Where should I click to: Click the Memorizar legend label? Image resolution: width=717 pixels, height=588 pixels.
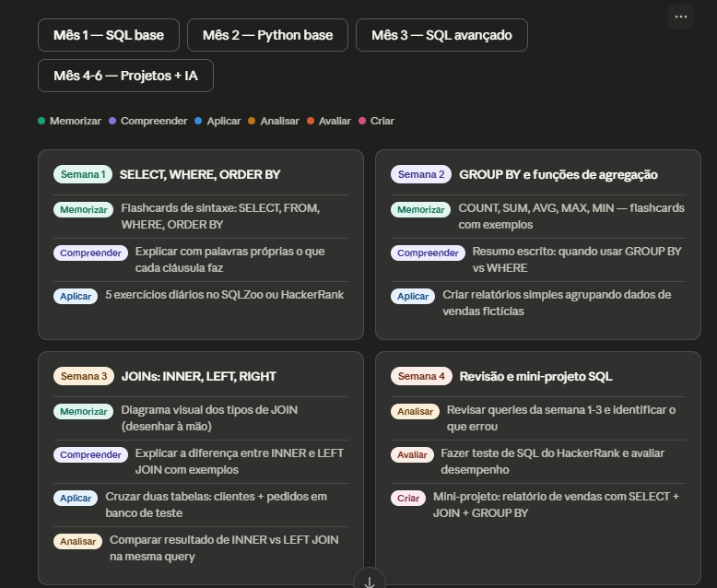[x=76, y=121]
